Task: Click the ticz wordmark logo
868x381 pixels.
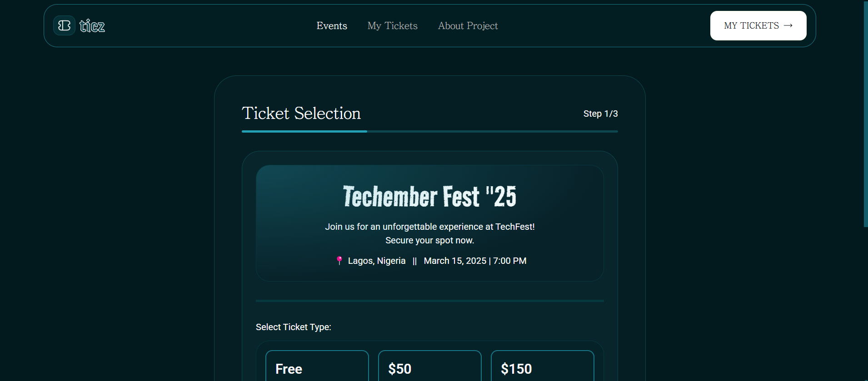Action: [x=92, y=26]
